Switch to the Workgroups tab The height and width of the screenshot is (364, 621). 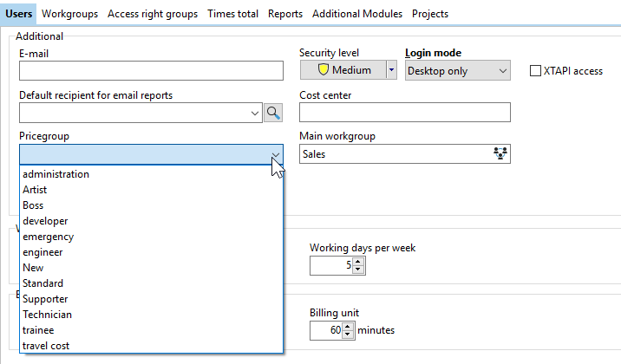(x=69, y=14)
